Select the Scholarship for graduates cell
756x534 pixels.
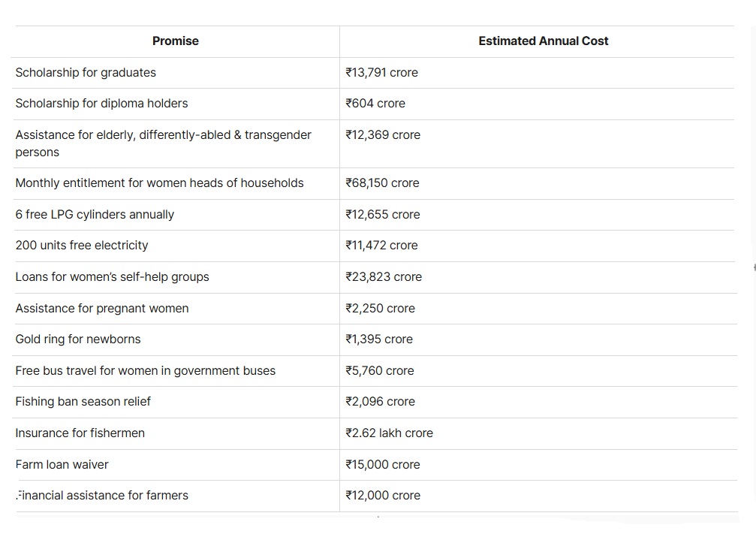86,73
